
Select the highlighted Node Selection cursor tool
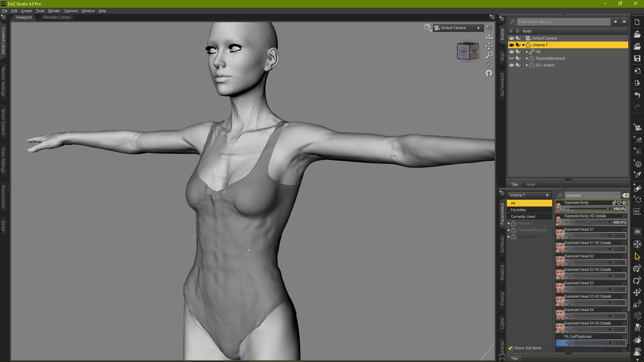pyautogui.click(x=637, y=256)
